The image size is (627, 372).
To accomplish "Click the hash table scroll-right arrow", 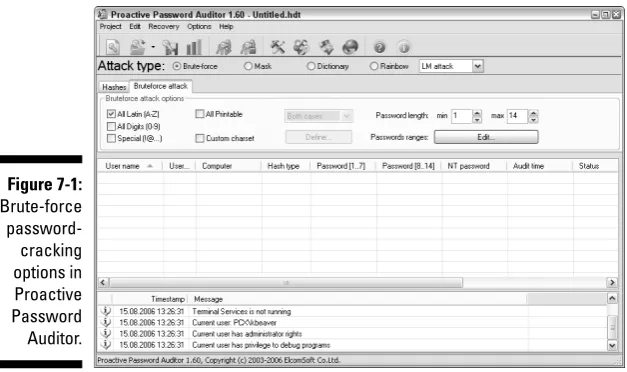I will (x=612, y=283).
